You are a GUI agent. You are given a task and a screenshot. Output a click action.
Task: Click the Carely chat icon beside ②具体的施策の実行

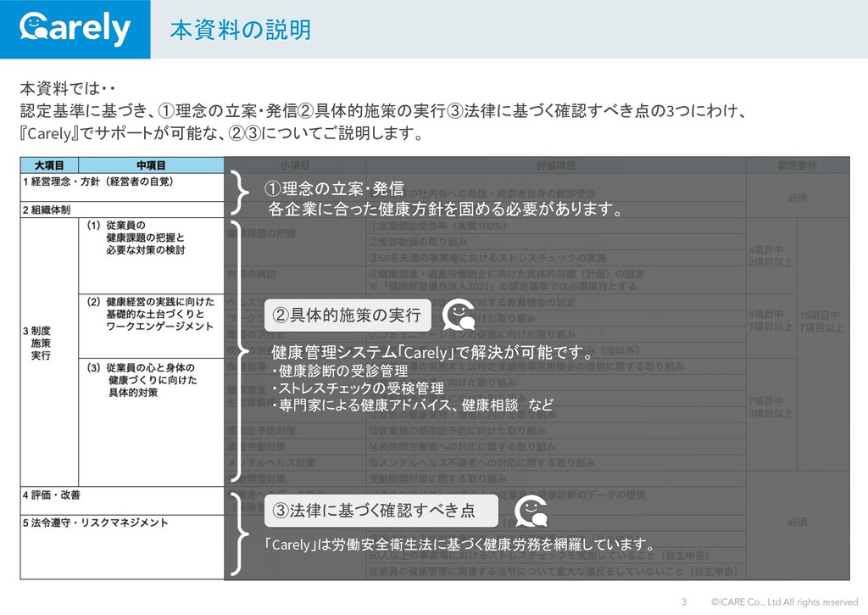(460, 315)
